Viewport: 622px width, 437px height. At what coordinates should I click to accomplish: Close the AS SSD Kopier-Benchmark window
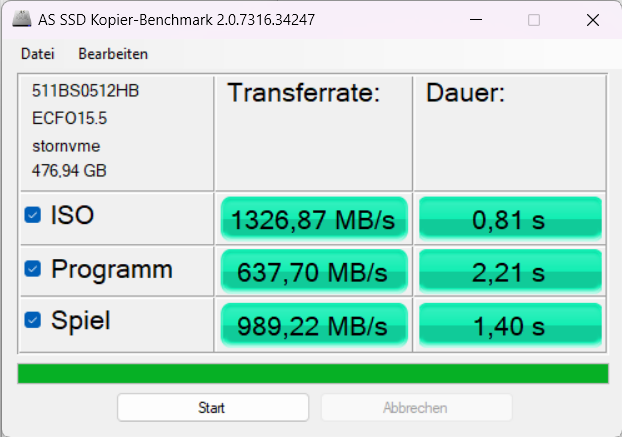pos(591,20)
